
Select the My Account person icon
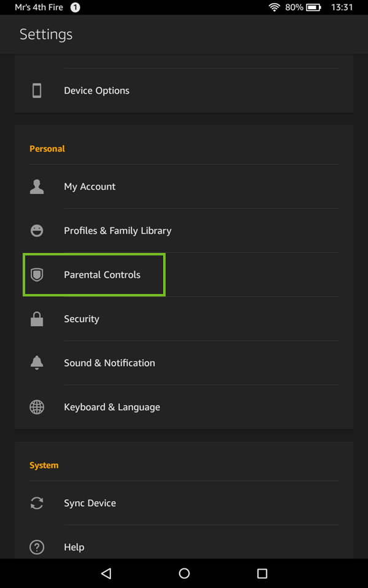pos(37,186)
